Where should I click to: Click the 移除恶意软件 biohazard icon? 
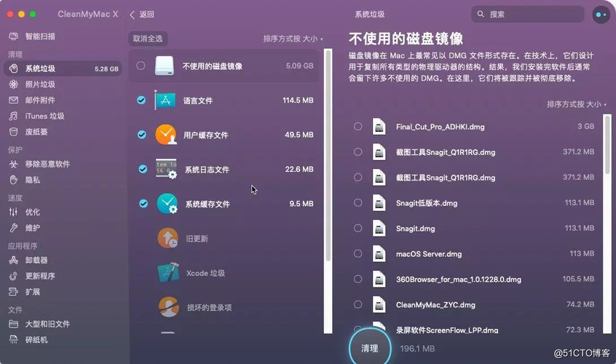point(13,164)
